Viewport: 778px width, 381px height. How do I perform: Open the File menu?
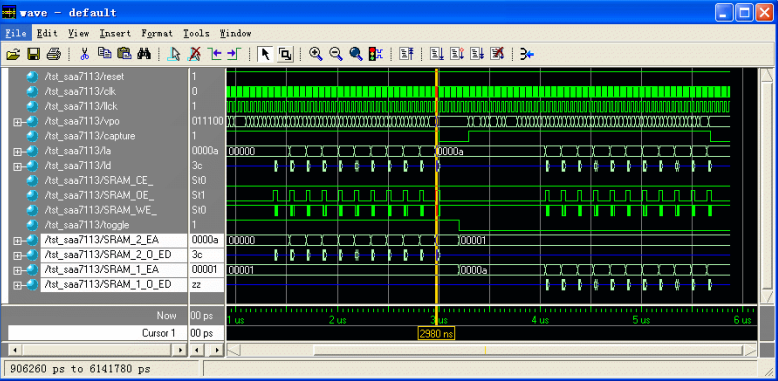pyautogui.click(x=16, y=33)
